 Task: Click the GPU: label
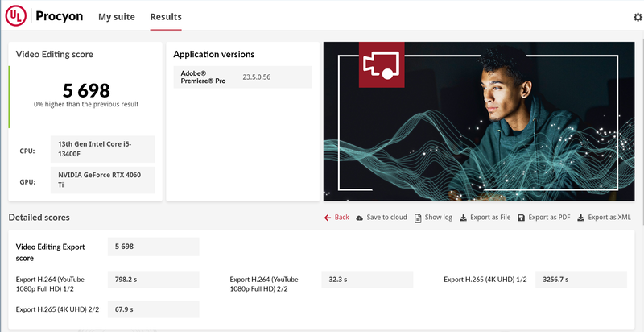[x=27, y=181]
